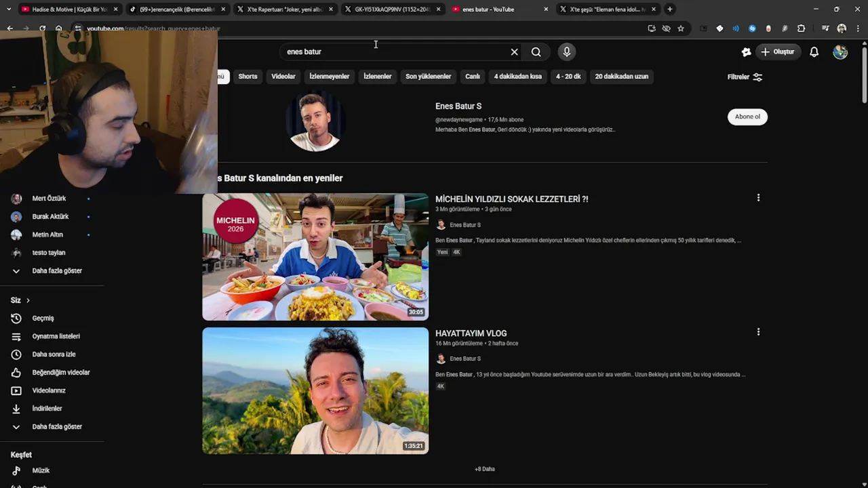Open the notifications bell
868x488 pixels.
click(x=814, y=52)
